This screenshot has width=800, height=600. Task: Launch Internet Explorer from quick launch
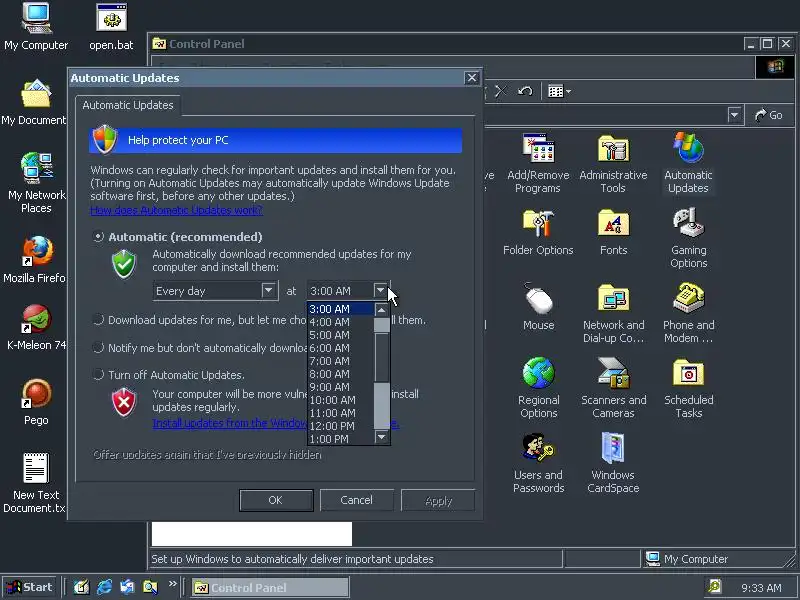pos(105,587)
